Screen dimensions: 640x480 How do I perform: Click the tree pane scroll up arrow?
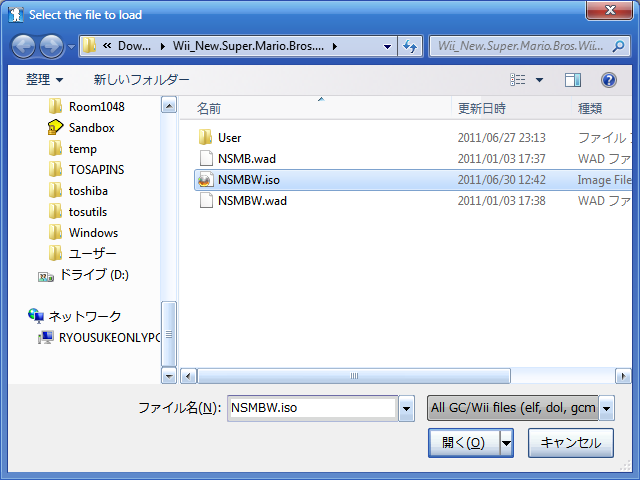169,105
